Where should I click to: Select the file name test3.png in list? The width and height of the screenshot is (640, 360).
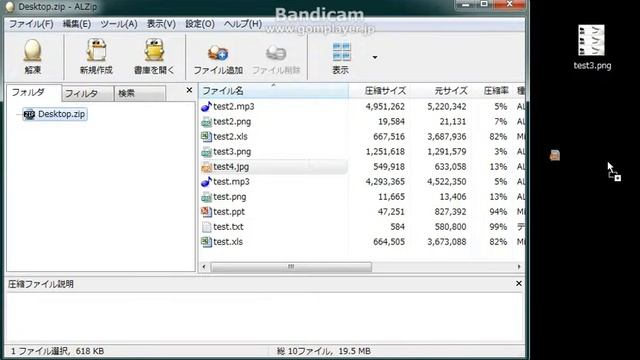coord(232,152)
